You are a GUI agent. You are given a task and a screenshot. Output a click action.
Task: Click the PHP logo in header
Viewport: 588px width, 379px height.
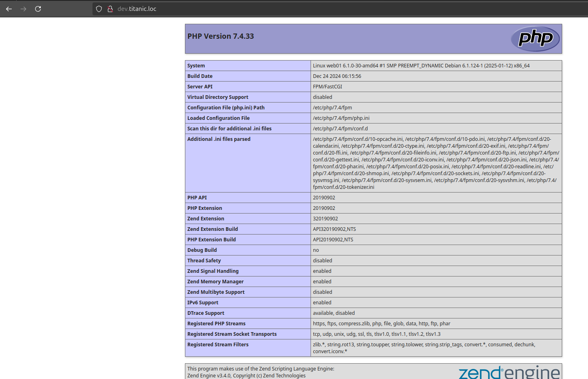535,39
